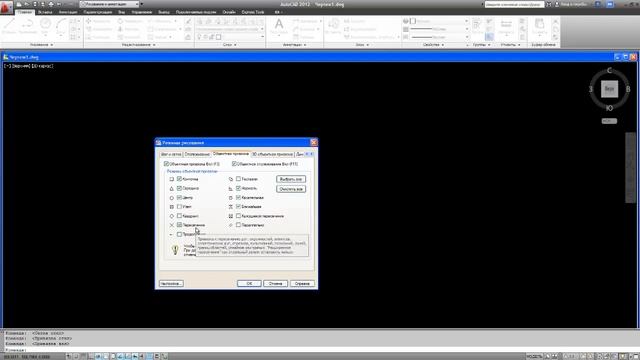Open the AutoCAD application menu logo
Image resolution: width=640 pixels, height=360 pixels.
[6, 8]
